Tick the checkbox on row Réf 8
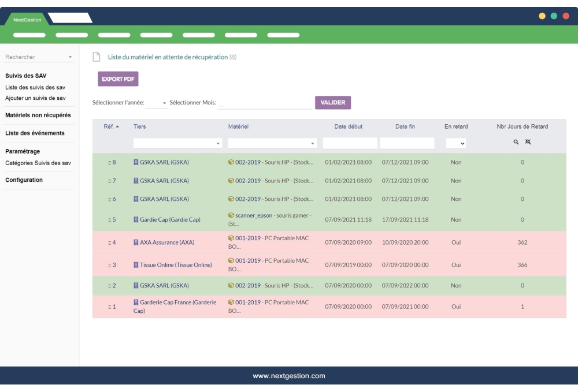 [109, 162]
